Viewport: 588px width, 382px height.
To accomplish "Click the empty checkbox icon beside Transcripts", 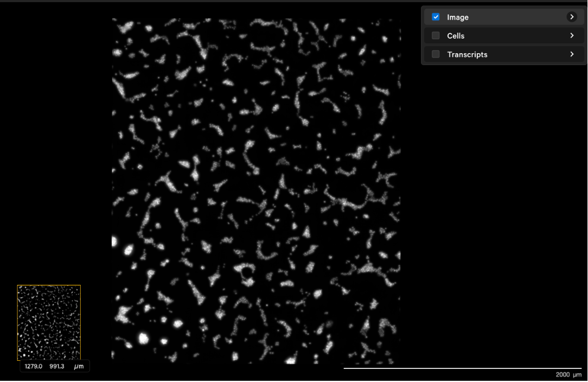I will pos(436,54).
